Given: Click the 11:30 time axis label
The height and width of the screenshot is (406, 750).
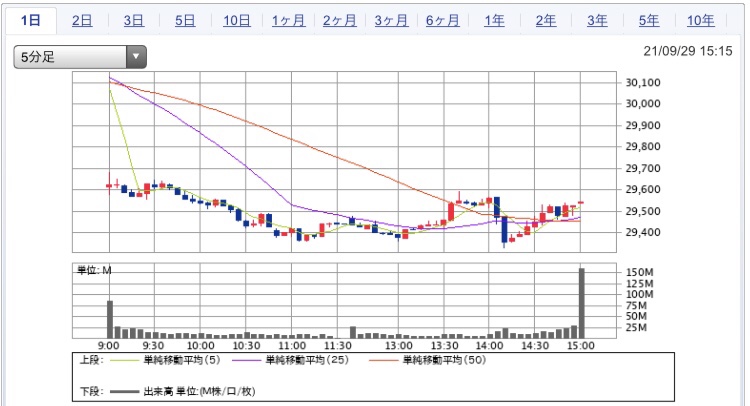Looking at the screenshot, I should coord(338,346).
